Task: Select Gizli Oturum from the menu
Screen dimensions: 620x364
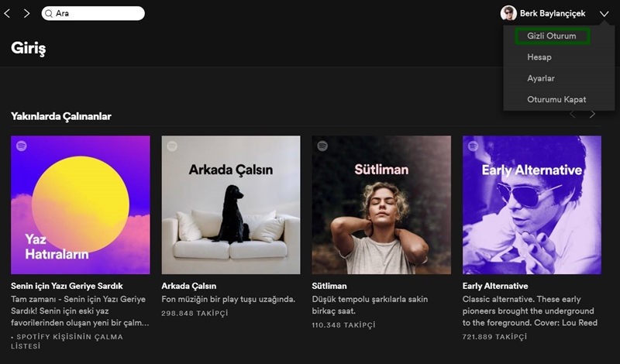Action: (552, 36)
